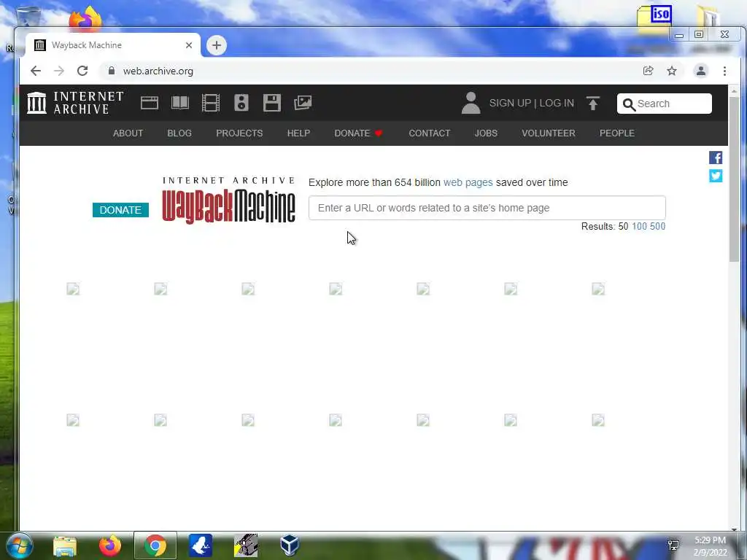
Task: Click the LOG IN link
Action: tap(557, 104)
